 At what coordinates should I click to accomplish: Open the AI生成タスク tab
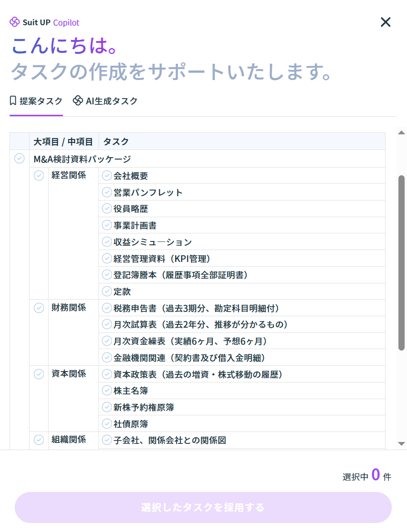click(x=105, y=101)
